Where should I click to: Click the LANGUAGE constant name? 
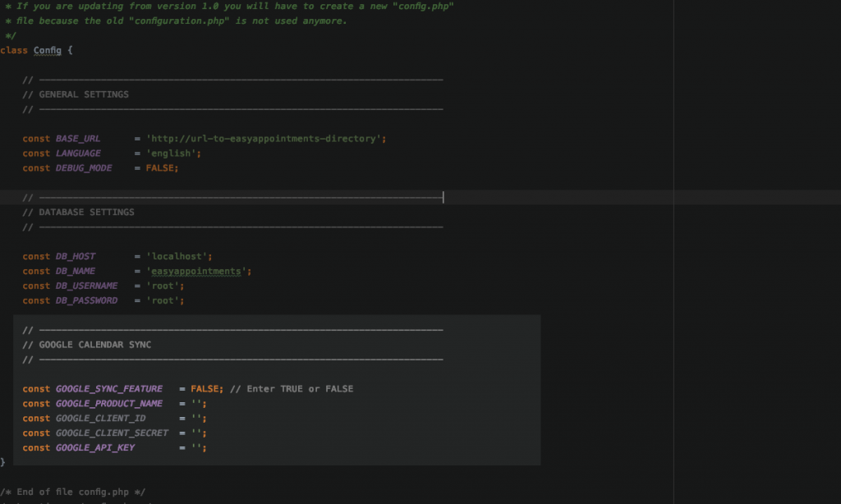78,153
